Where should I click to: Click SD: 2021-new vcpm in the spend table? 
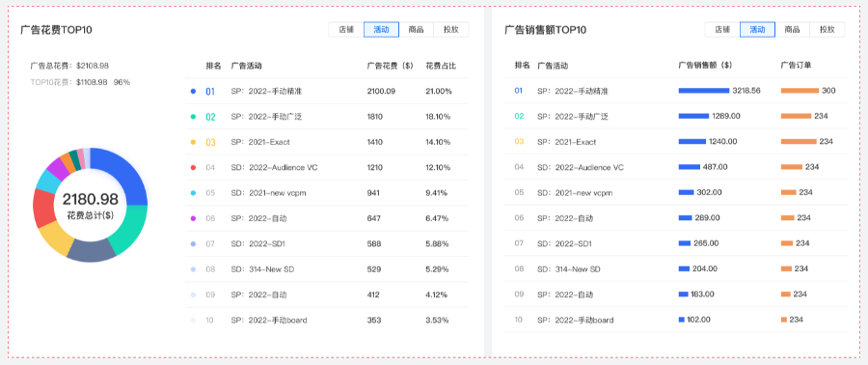[268, 193]
